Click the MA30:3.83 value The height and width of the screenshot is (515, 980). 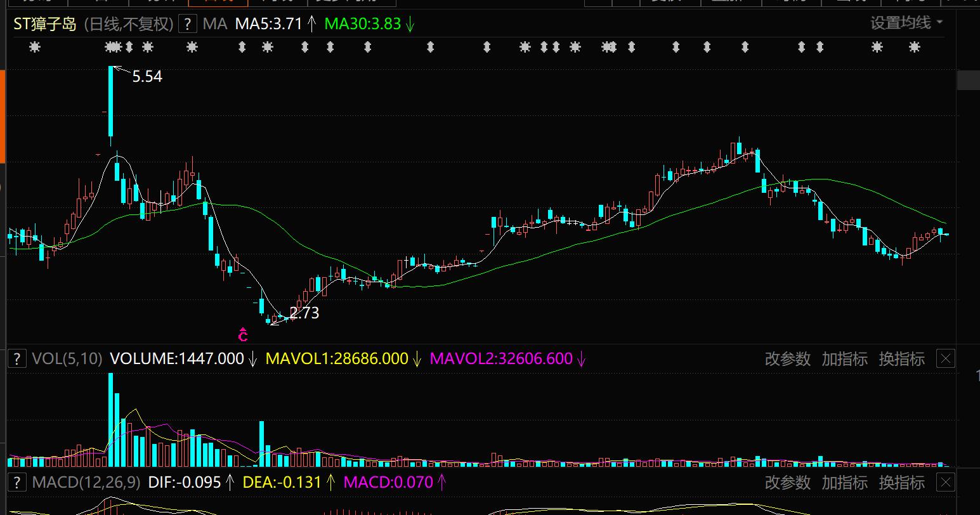[363, 24]
